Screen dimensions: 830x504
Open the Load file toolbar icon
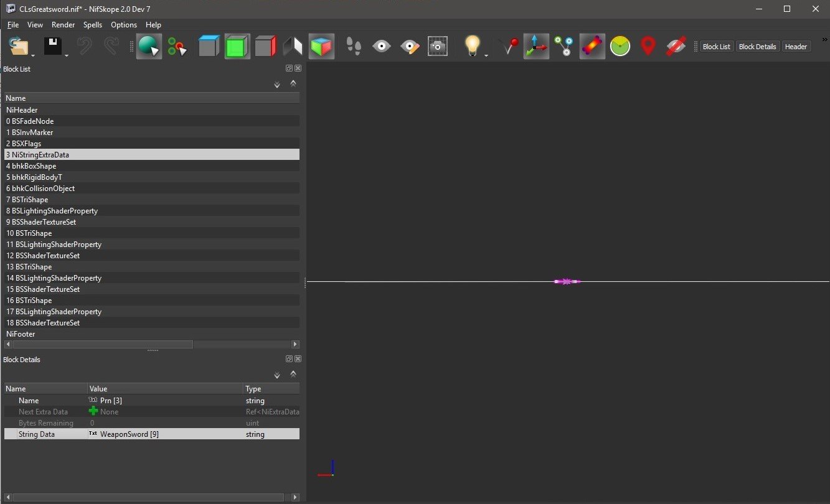(19, 47)
